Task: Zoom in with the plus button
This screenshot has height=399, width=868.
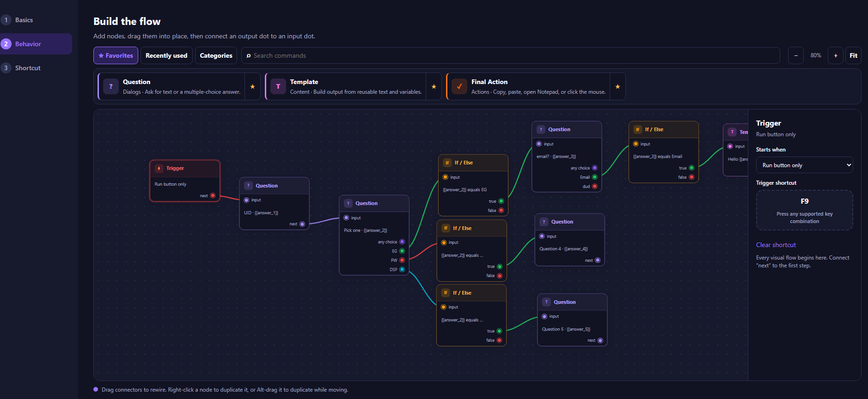Action: pos(836,55)
